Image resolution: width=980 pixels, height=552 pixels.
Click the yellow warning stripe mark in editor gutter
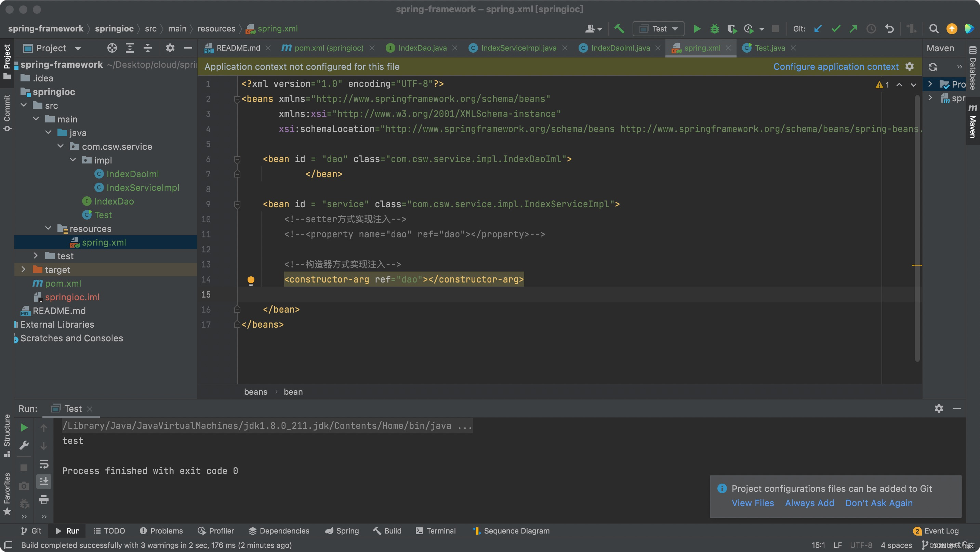click(917, 265)
